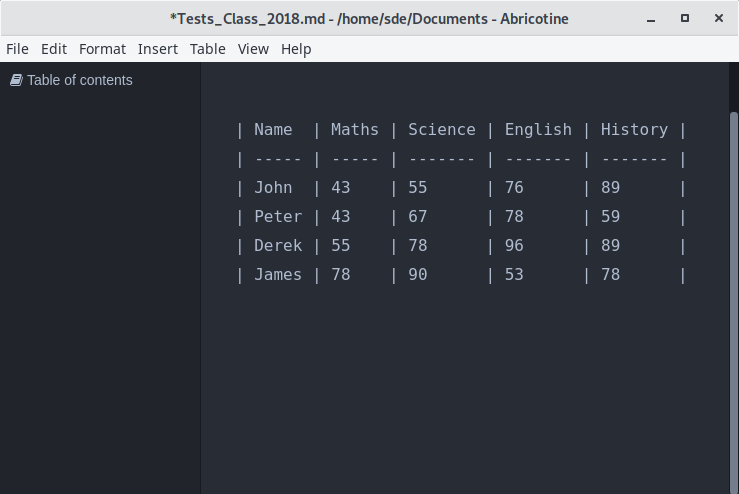
Task: Click Derek's History score 89
Action: (x=610, y=246)
